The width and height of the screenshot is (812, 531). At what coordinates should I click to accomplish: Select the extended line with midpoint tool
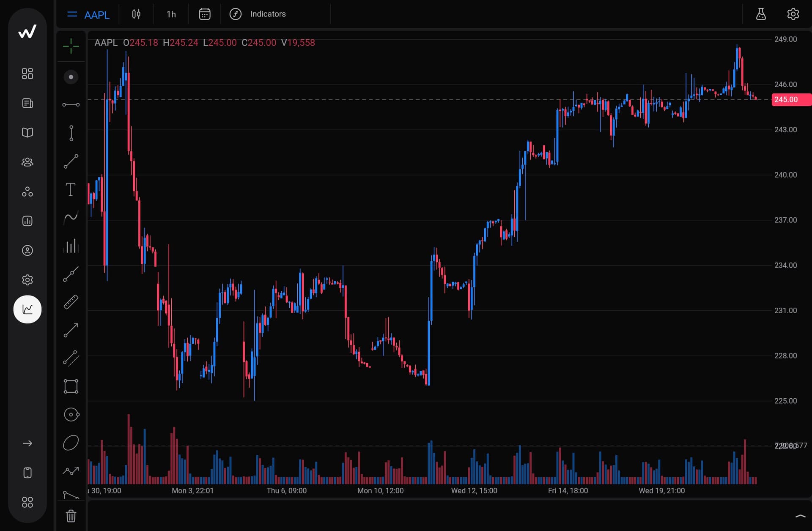71,274
